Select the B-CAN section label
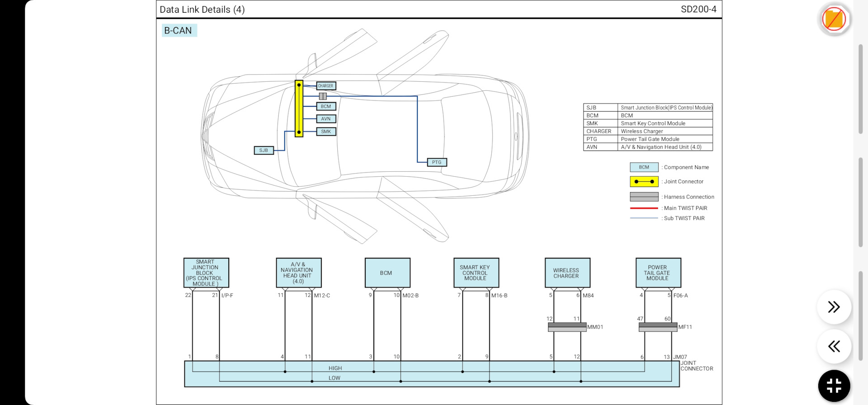This screenshot has height=405, width=868. (x=179, y=30)
